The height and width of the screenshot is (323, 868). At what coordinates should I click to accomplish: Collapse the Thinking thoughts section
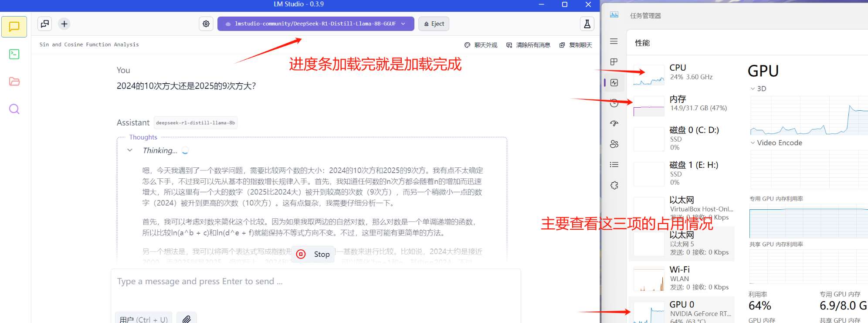click(x=130, y=150)
